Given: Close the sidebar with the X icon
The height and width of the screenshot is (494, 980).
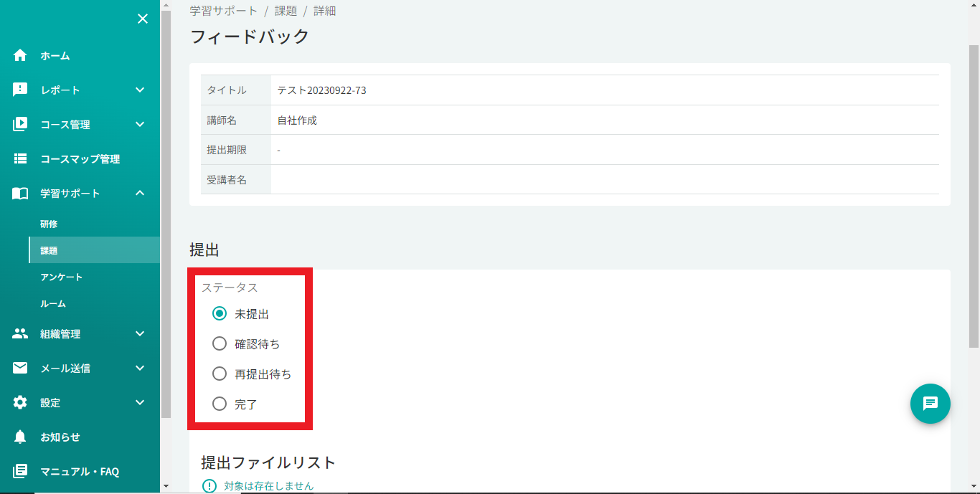Looking at the screenshot, I should (143, 19).
